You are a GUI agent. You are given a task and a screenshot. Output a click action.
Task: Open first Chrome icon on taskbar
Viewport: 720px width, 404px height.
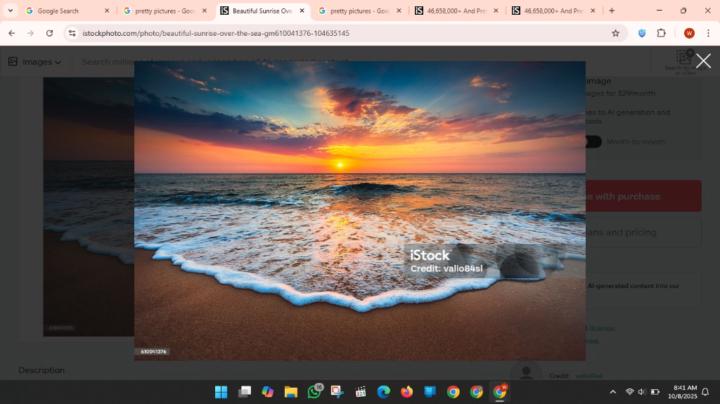point(453,392)
